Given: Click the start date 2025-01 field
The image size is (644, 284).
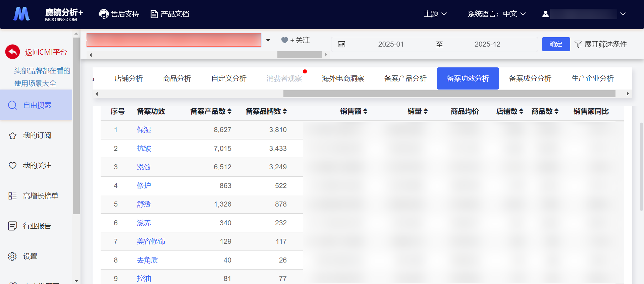Looking at the screenshot, I should (x=391, y=44).
